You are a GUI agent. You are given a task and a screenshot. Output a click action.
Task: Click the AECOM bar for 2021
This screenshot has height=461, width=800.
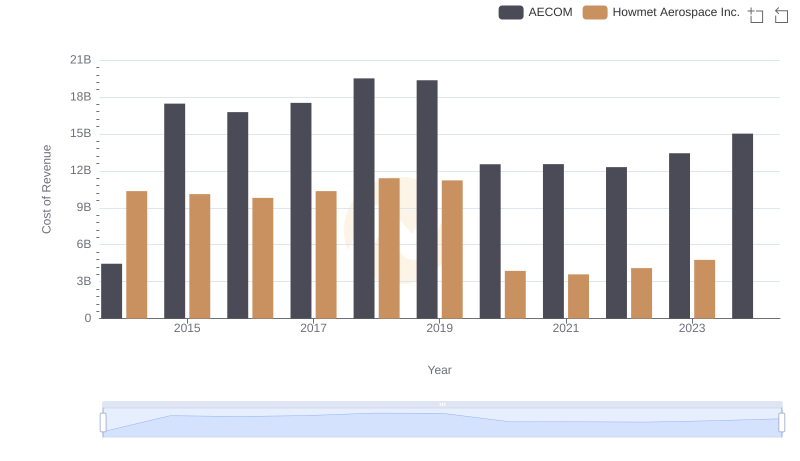(554, 241)
